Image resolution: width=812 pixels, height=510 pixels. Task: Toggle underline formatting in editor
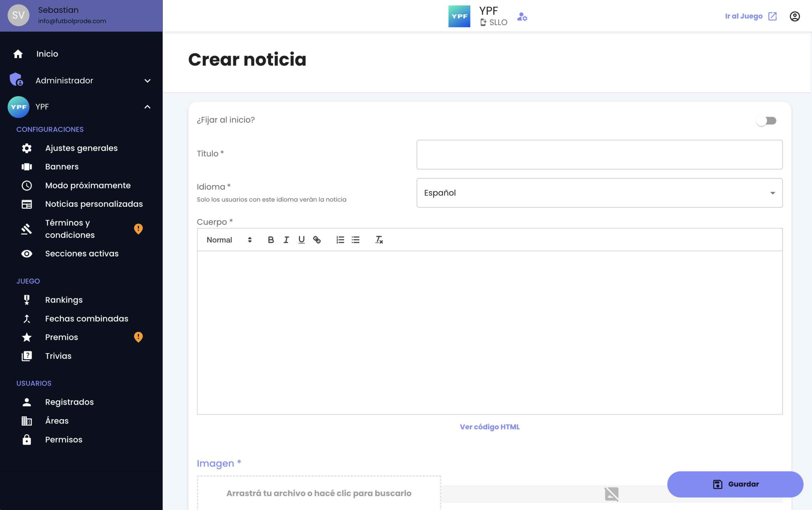tap(301, 240)
